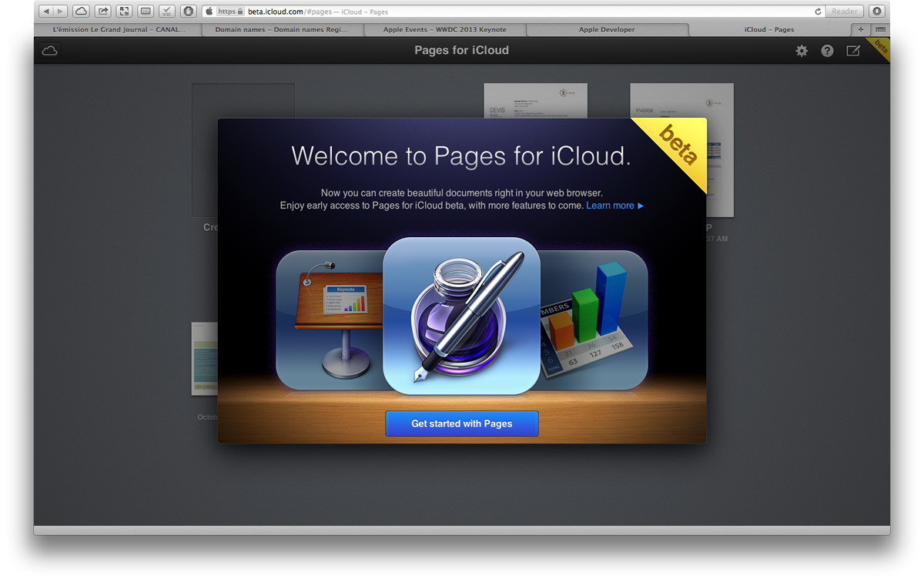Image resolution: width=924 pixels, height=582 pixels.
Task: Click the Numbers chart app icon
Action: pyautogui.click(x=594, y=319)
